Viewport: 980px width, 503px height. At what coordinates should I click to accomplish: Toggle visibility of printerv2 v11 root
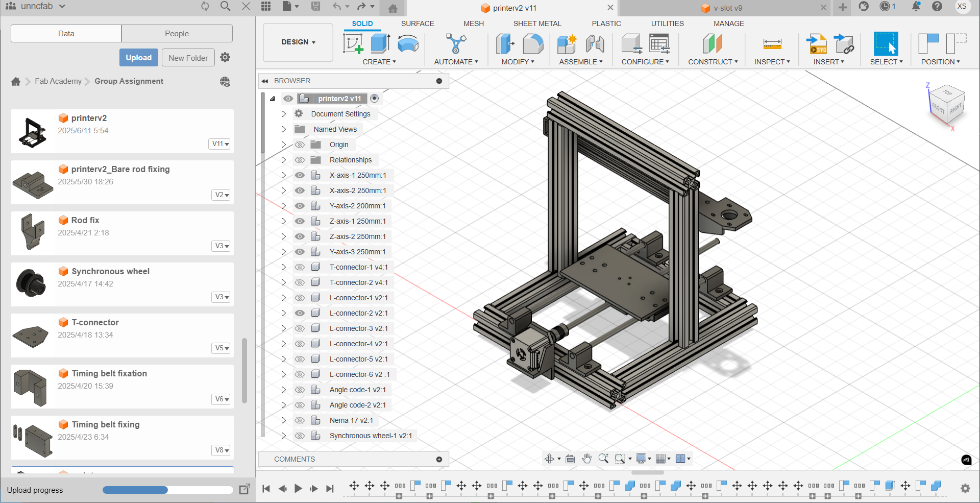pyautogui.click(x=288, y=99)
